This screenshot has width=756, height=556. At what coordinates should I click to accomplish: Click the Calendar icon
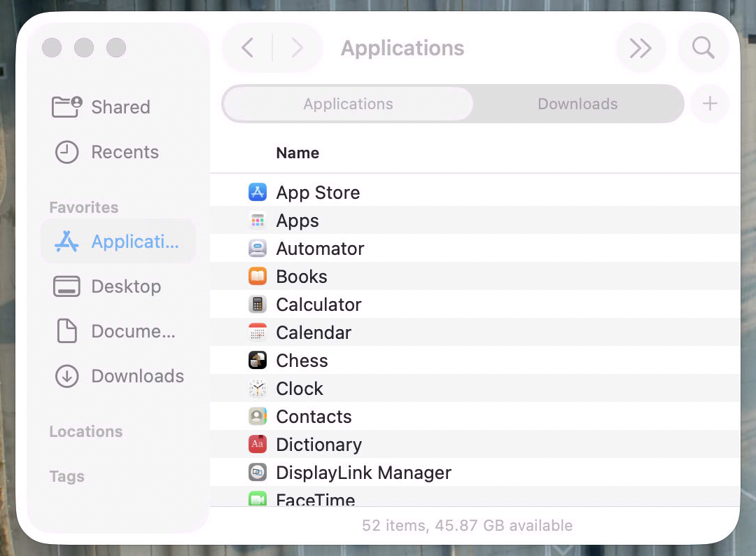[258, 332]
